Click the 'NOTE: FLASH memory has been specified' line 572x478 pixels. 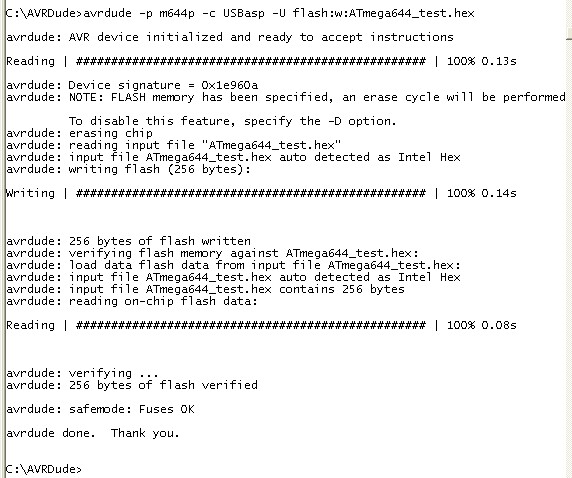286,97
